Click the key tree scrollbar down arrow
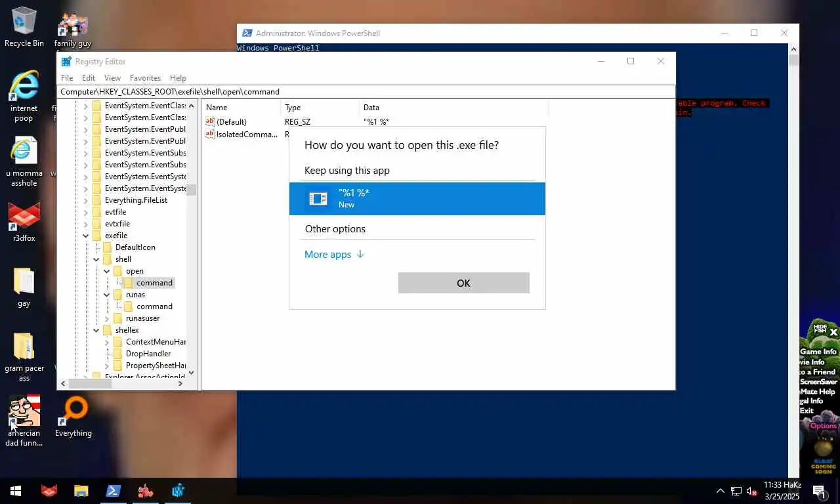The height and width of the screenshot is (504, 840). (x=192, y=372)
